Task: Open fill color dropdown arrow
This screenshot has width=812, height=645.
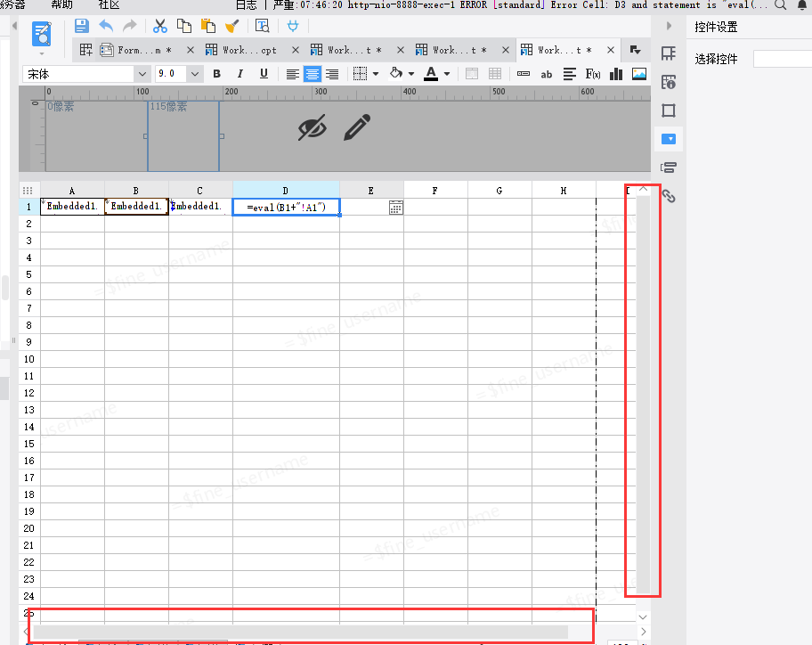Action: 411,74
